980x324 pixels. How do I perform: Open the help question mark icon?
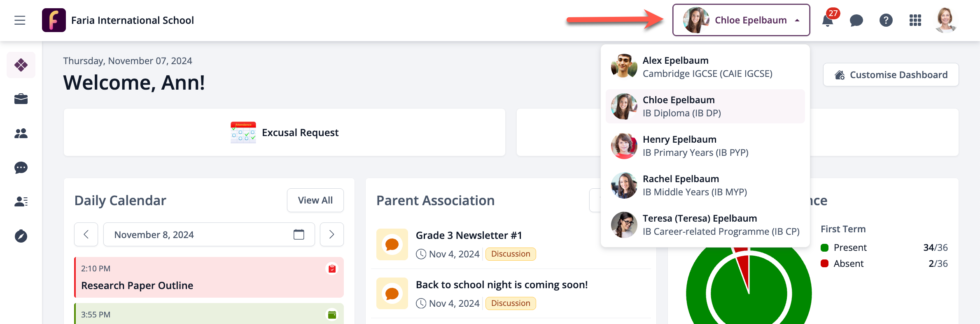click(x=886, y=21)
